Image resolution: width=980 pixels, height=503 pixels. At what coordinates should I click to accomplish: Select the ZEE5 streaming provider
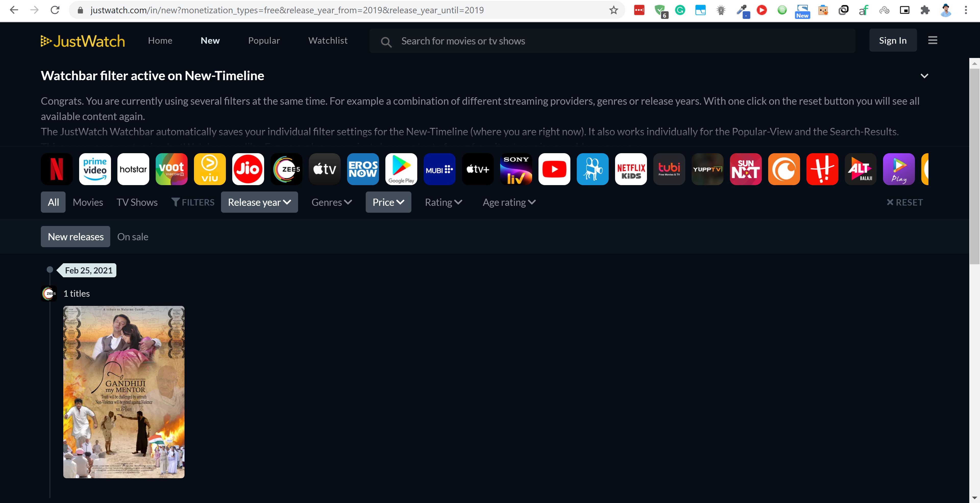[286, 169]
